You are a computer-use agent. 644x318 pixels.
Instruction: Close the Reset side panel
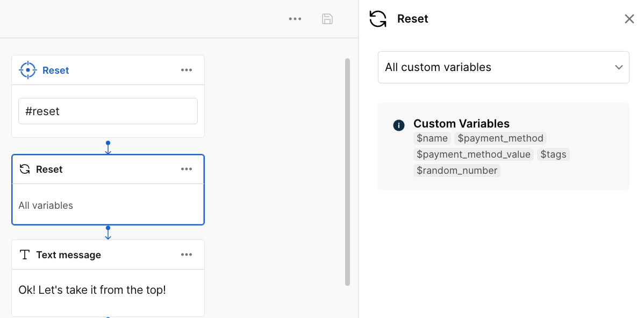pos(629,19)
